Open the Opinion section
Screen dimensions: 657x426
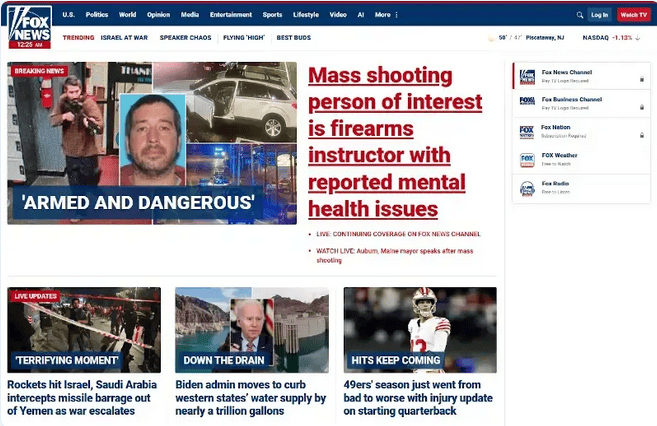click(158, 15)
